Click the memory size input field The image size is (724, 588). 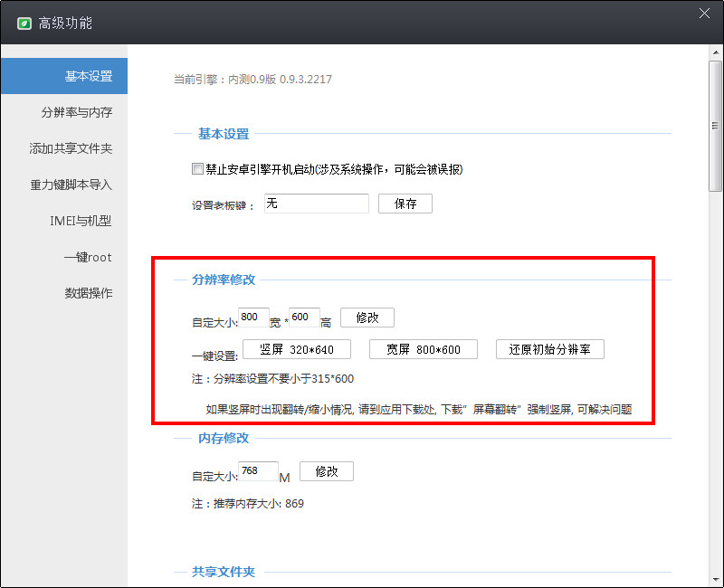(x=258, y=472)
